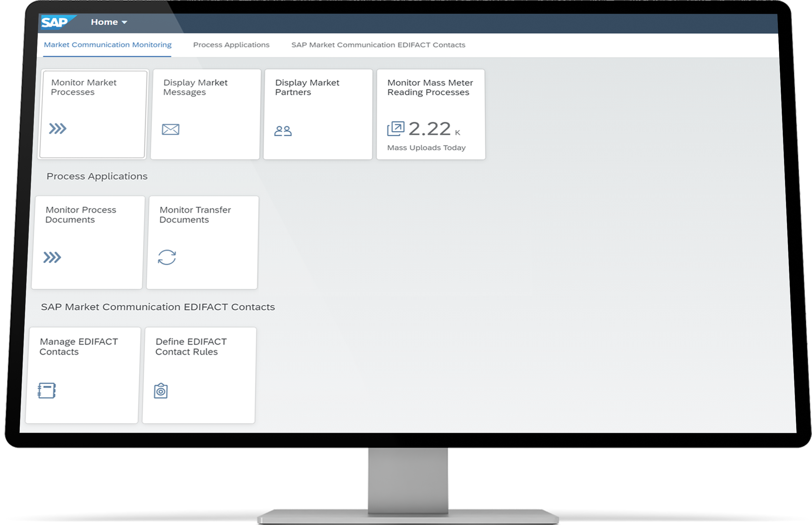Switch to the Process Applications tab
812x525 pixels.
(231, 45)
